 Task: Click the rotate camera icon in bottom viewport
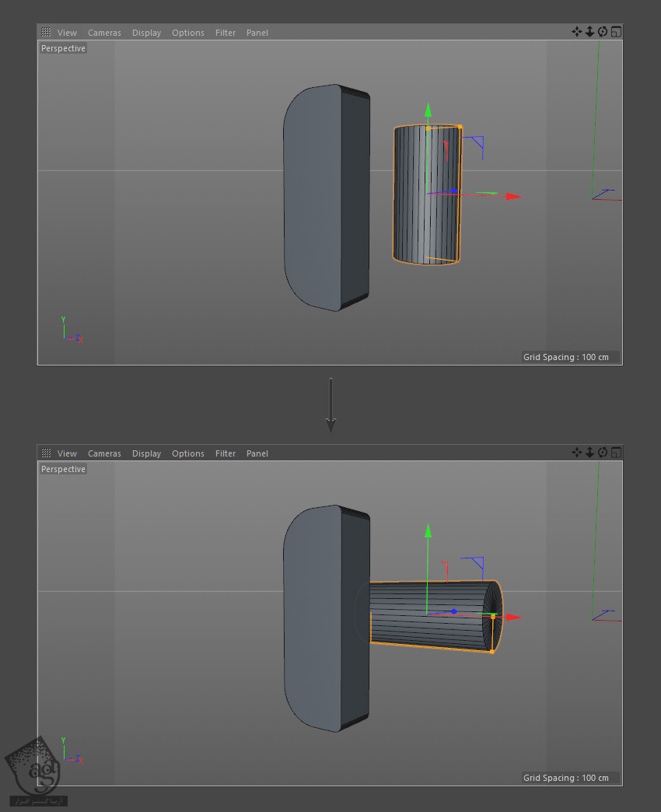[603, 453]
